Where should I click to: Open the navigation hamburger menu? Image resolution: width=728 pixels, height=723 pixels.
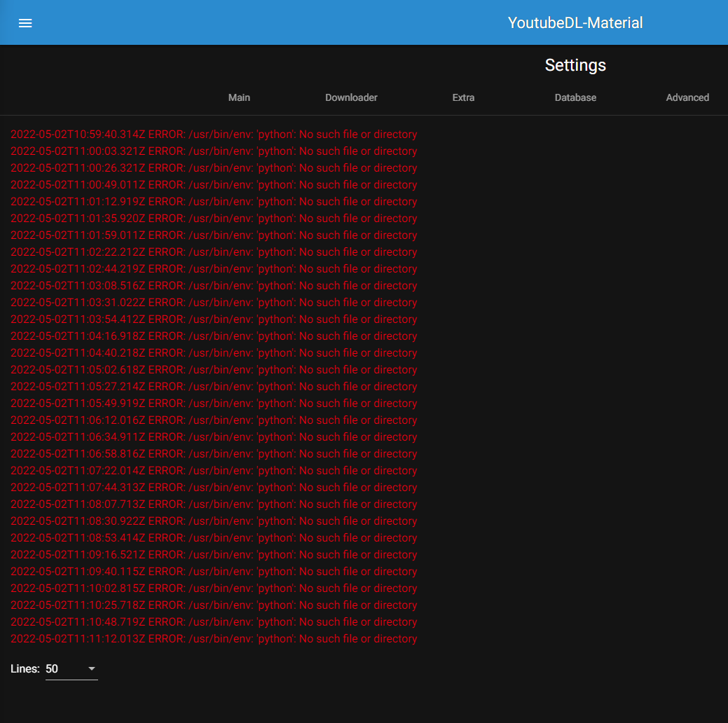tap(25, 22)
